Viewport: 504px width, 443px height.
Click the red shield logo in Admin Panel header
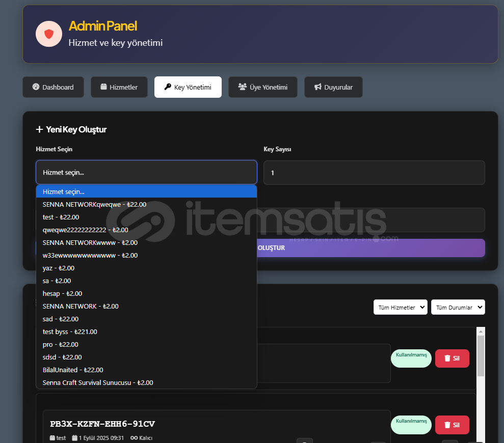[49, 34]
